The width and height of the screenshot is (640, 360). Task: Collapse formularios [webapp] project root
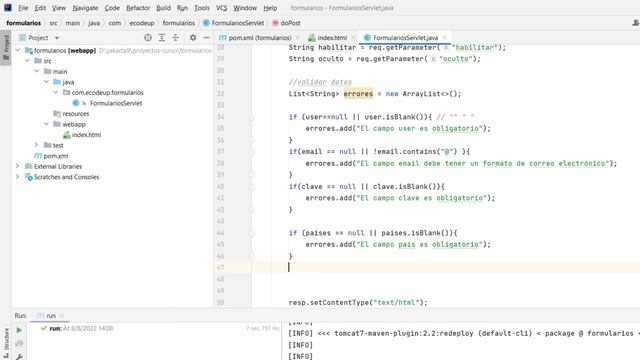18,50
